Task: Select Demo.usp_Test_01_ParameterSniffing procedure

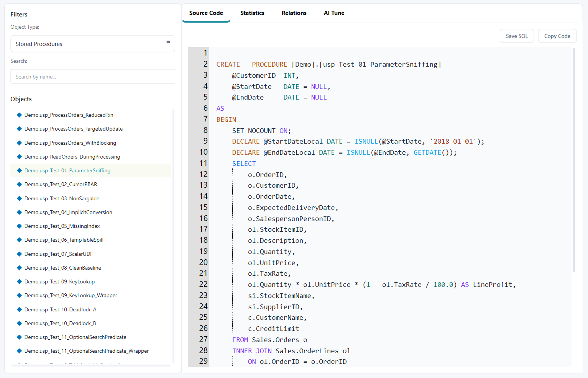Action: (91, 170)
